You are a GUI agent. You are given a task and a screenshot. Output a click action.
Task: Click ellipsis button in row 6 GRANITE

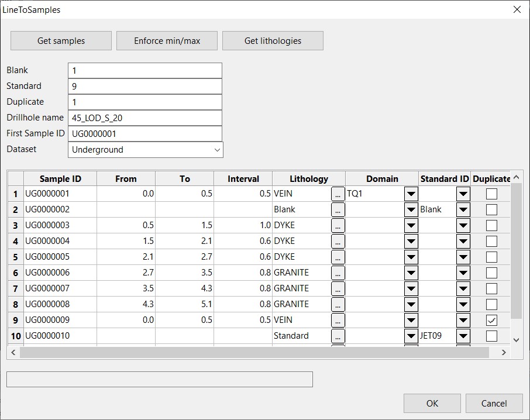[338, 273]
